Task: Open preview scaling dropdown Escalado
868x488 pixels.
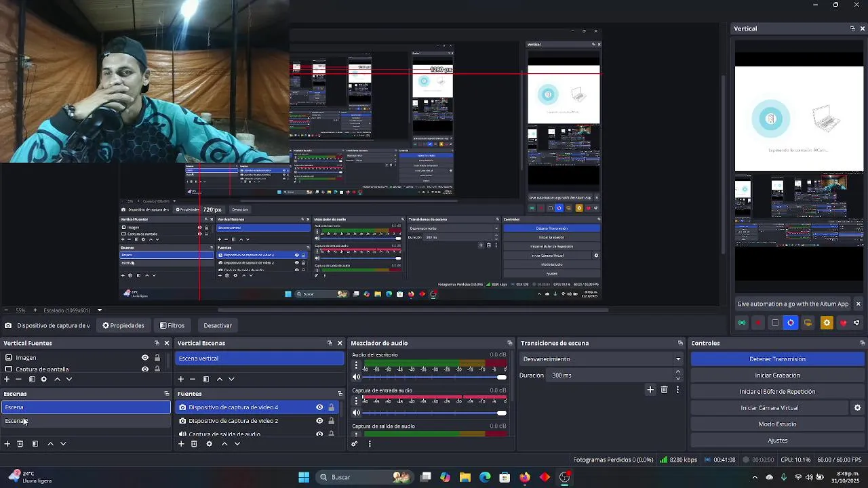Action: pos(99,310)
